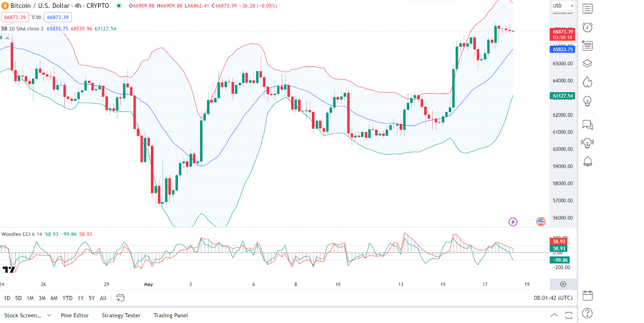This screenshot has width=644, height=323.
Task: Open the News list-plus icon
Action: [587, 46]
